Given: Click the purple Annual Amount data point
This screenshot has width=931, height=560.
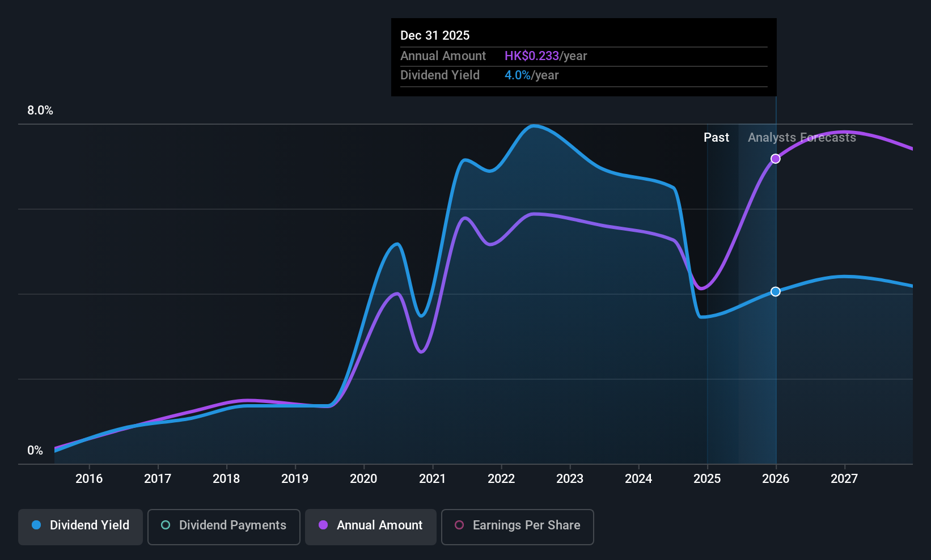Looking at the screenshot, I should click(x=776, y=159).
